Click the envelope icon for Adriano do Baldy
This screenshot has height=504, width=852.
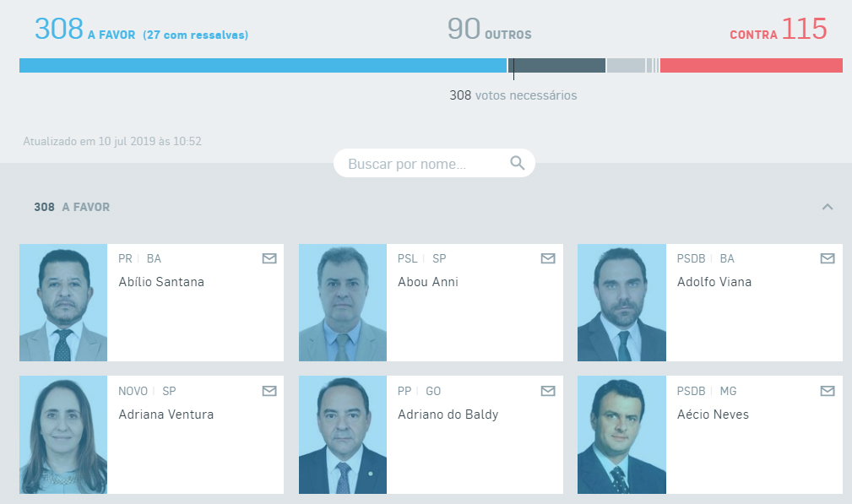click(x=548, y=391)
